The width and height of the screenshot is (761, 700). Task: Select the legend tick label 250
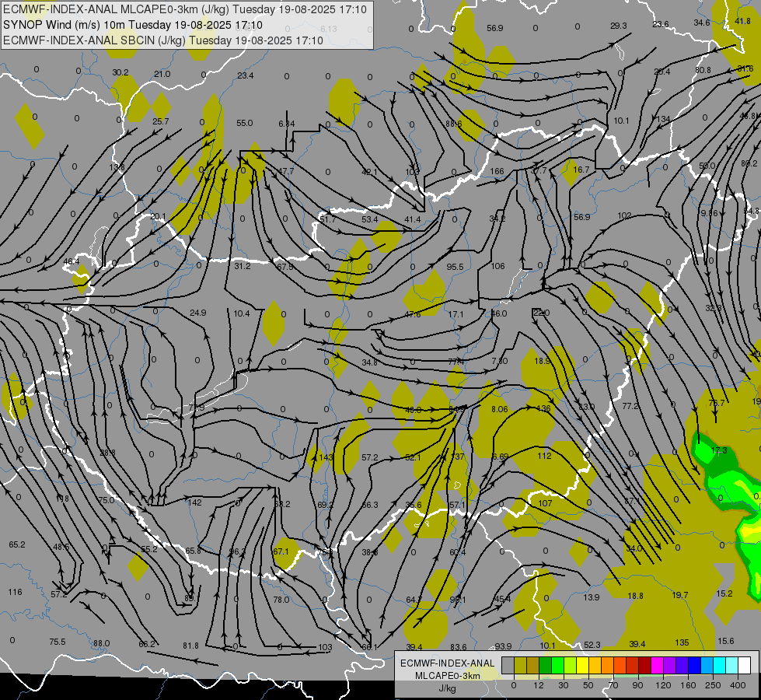(713, 685)
